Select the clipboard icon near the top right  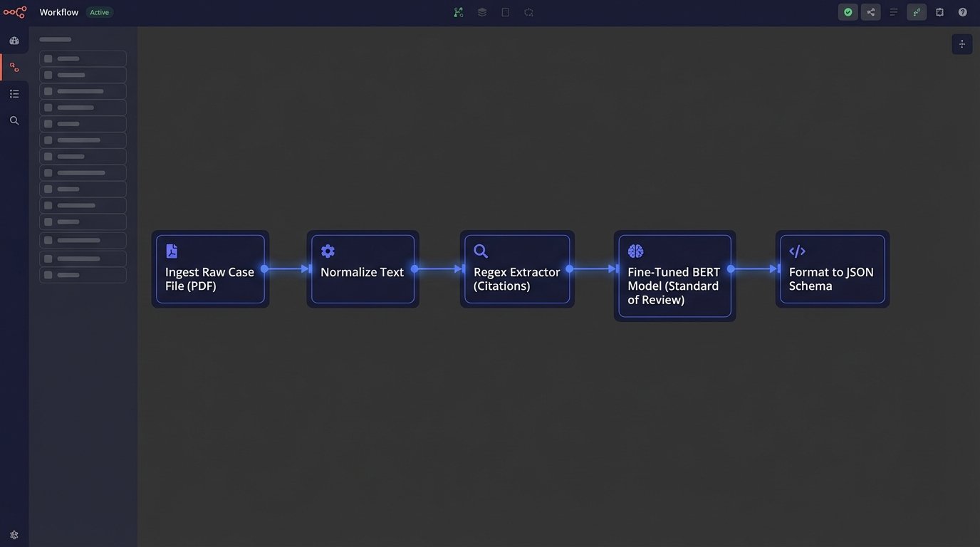(x=939, y=12)
